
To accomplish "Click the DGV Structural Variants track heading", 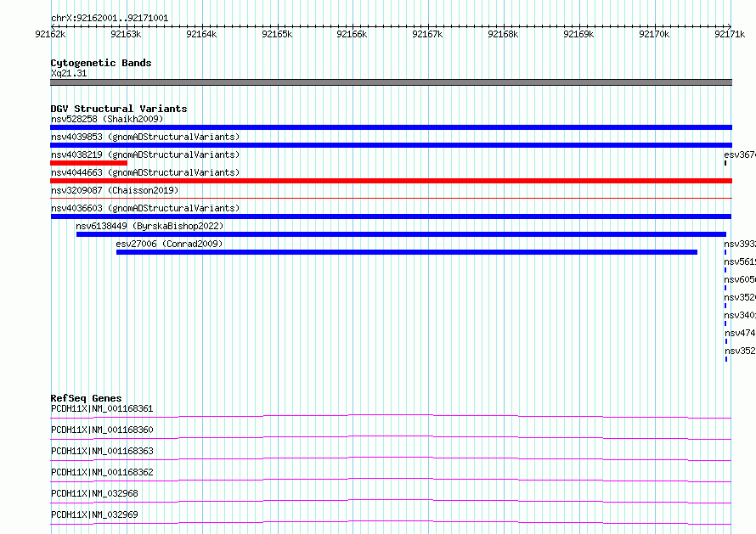I will pyautogui.click(x=119, y=109).
